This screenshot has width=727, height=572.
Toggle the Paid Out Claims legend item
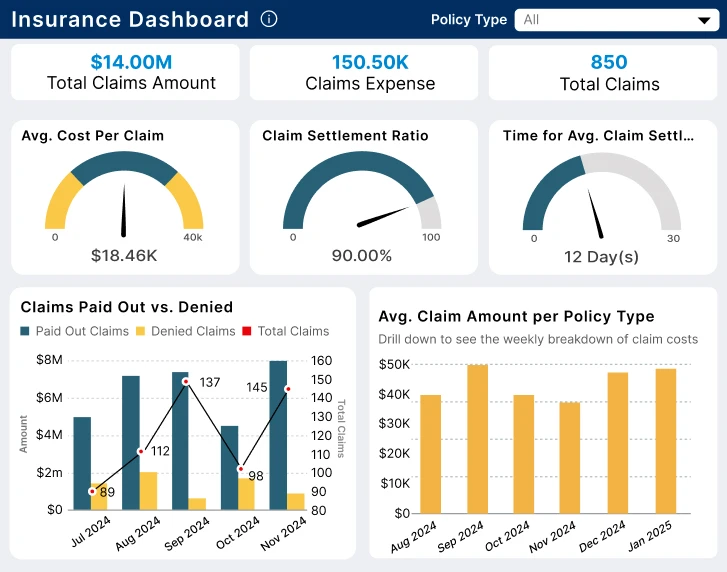point(74,331)
